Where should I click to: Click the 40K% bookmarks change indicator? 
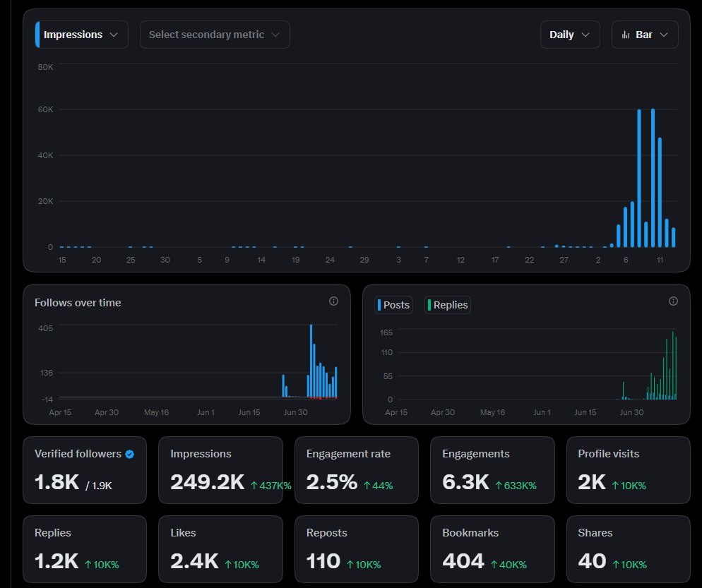pos(508,565)
